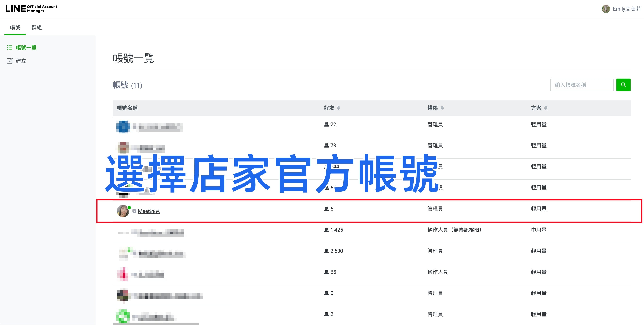Screen dimensions: 644x325
Task: Click the green search magnifier button
Action: pyautogui.click(x=623, y=85)
